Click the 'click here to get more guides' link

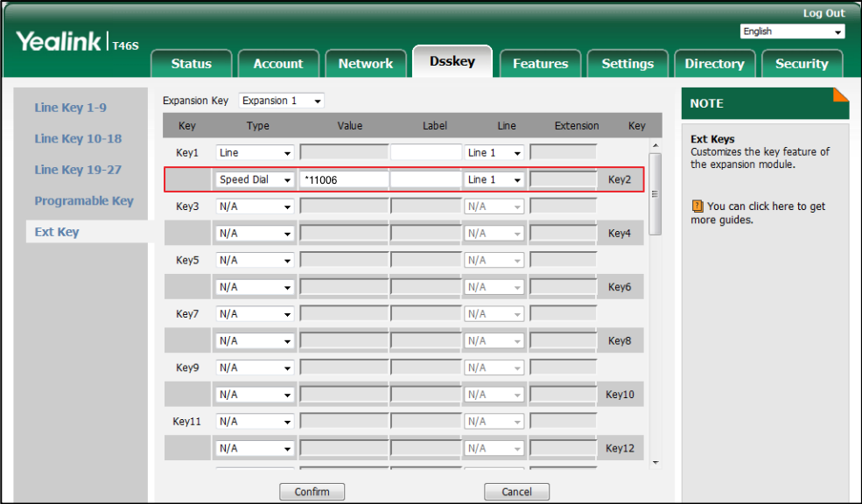758,213
